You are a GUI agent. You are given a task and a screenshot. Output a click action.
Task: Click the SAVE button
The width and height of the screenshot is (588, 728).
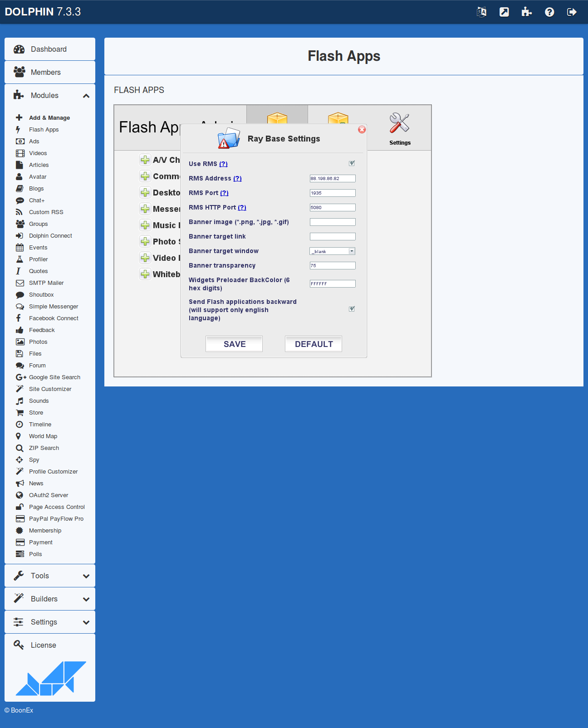click(234, 344)
